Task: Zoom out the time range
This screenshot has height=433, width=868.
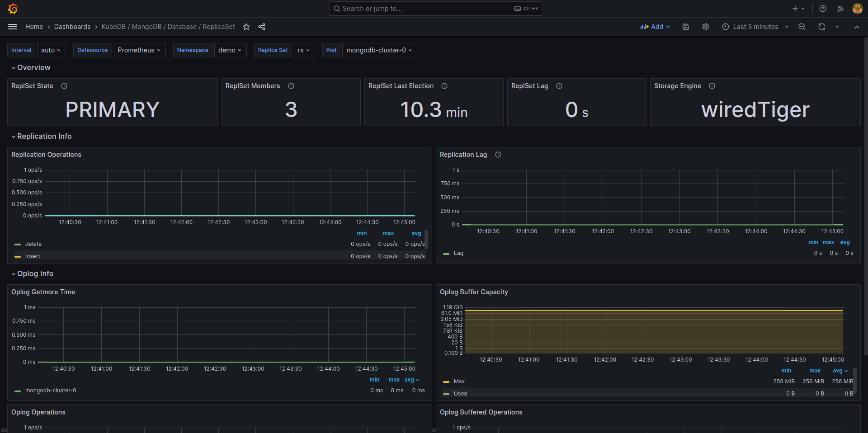Action: click(x=802, y=27)
